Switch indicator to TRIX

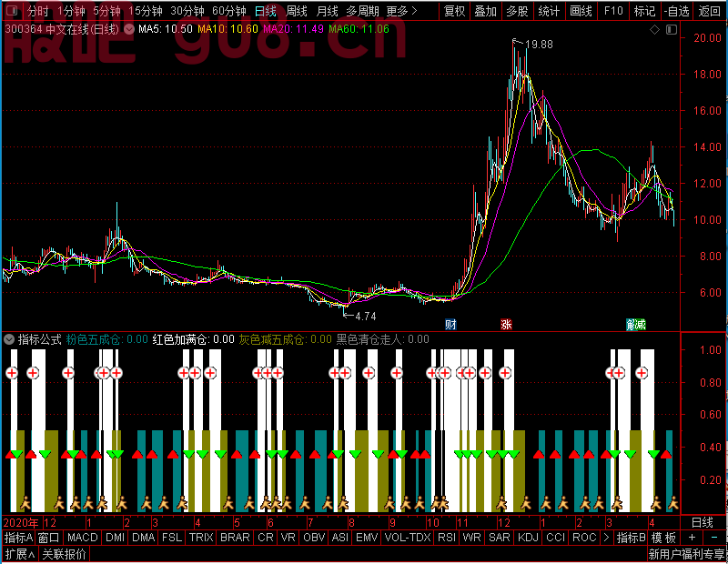point(201,538)
